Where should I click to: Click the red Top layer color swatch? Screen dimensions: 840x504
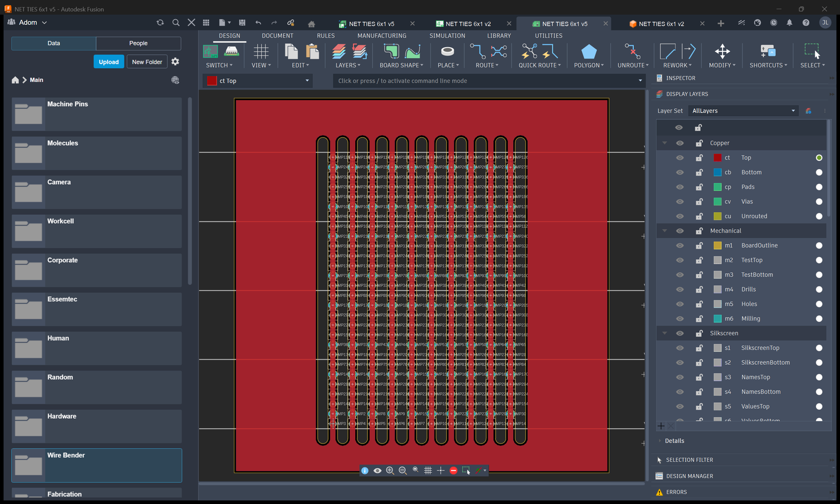717,157
